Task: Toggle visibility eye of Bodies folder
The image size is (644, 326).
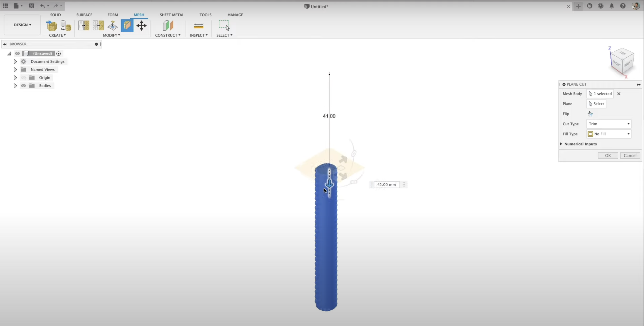Action: click(x=23, y=86)
